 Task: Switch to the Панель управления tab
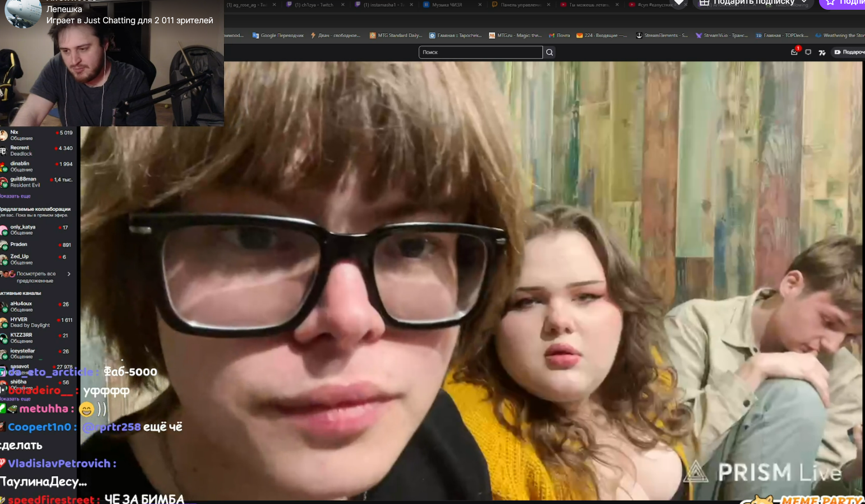(520, 5)
